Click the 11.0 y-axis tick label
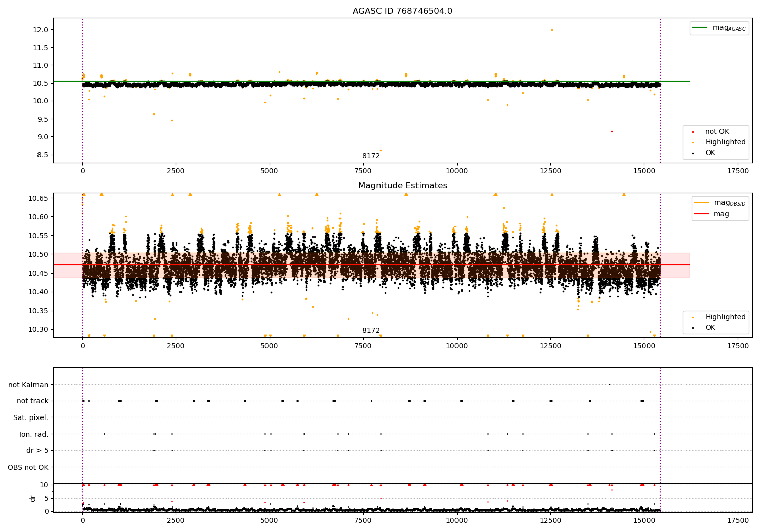This screenshot has height=532, width=760. pos(41,65)
